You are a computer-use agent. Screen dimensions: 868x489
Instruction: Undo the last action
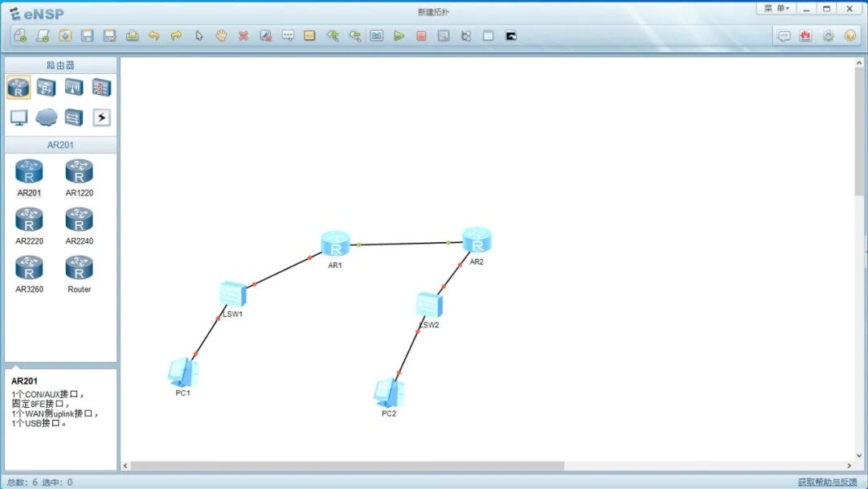[154, 36]
